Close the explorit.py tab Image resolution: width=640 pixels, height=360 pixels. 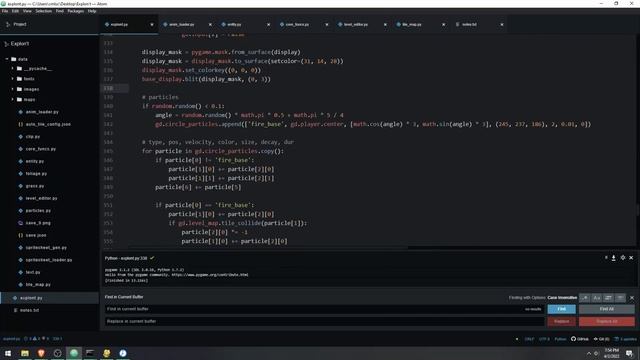point(152,24)
